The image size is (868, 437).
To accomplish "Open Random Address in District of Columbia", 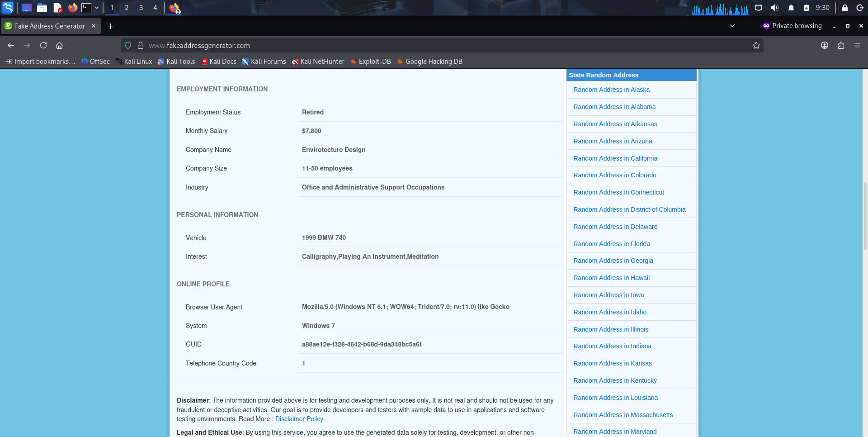I will [629, 209].
